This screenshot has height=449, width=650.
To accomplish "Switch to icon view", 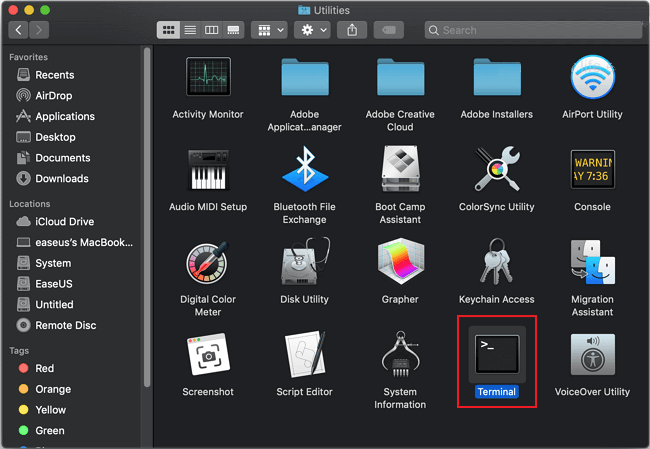I will click(168, 30).
